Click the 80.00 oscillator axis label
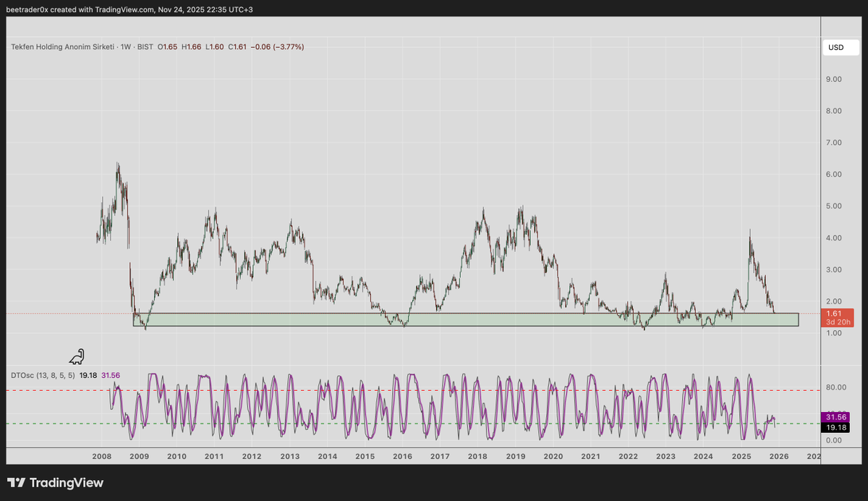Image resolution: width=868 pixels, height=501 pixels. click(836, 387)
